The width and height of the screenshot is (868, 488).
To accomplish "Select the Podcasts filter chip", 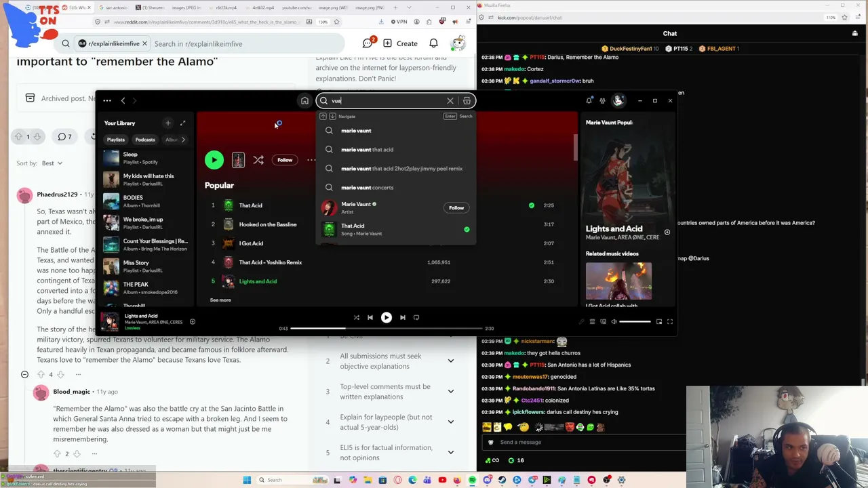I will 145,140.
